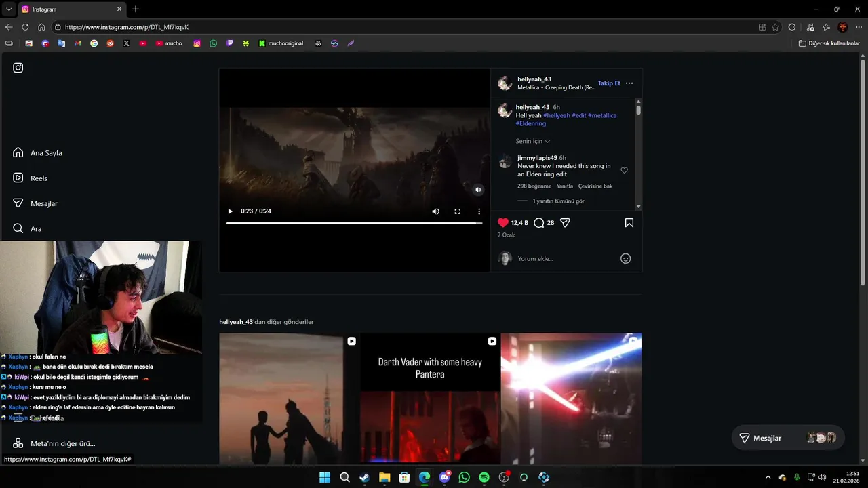Open Windows Start menu

point(325,477)
